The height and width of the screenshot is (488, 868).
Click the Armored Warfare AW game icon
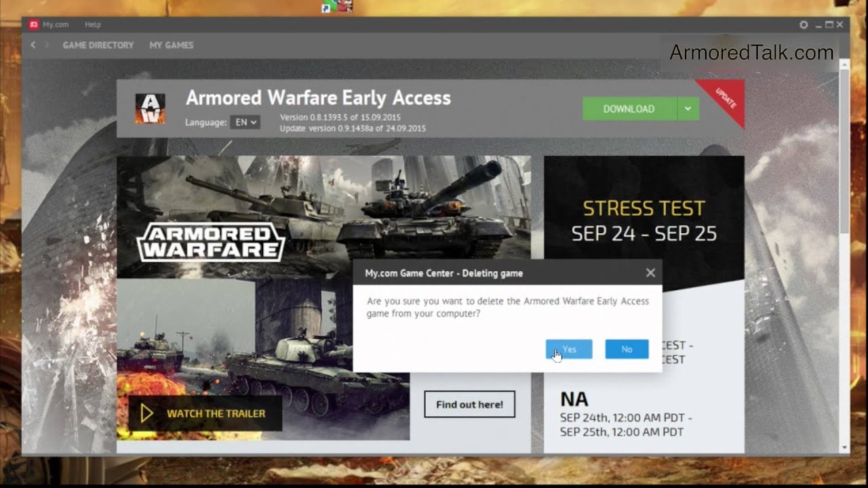pyautogui.click(x=150, y=108)
